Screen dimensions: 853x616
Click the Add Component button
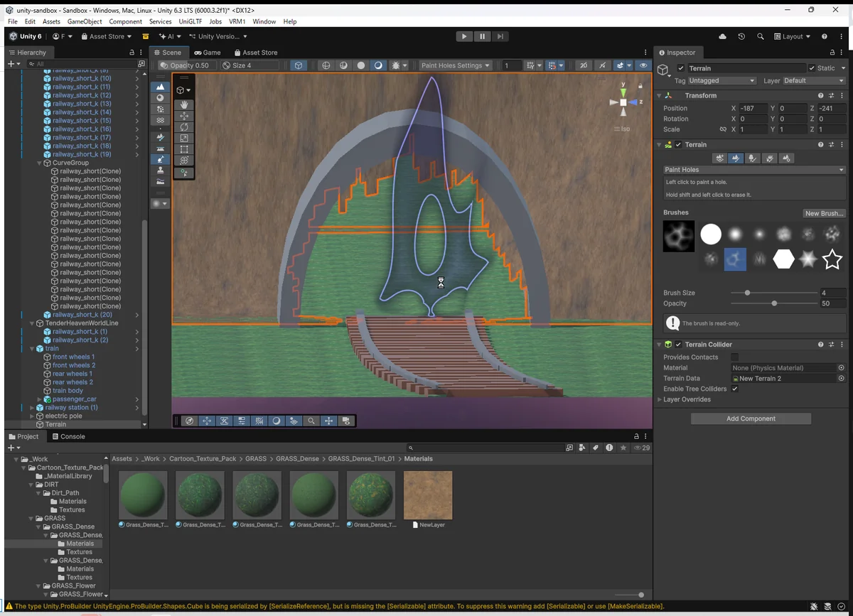coord(751,418)
